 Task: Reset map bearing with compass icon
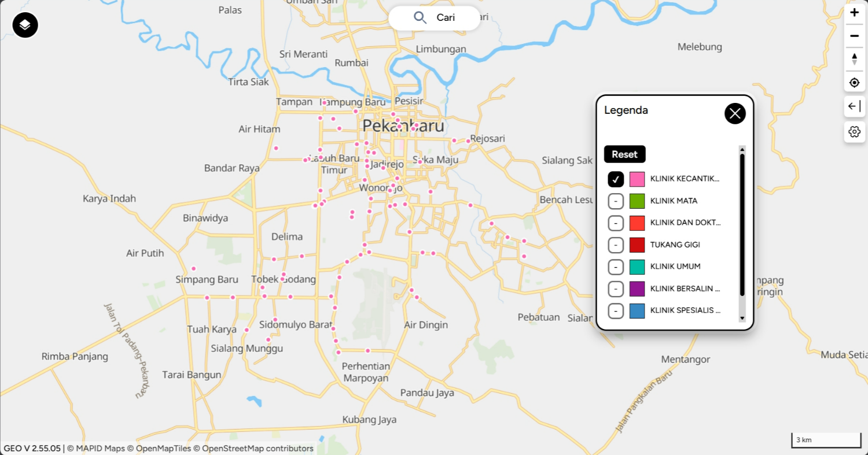854,59
